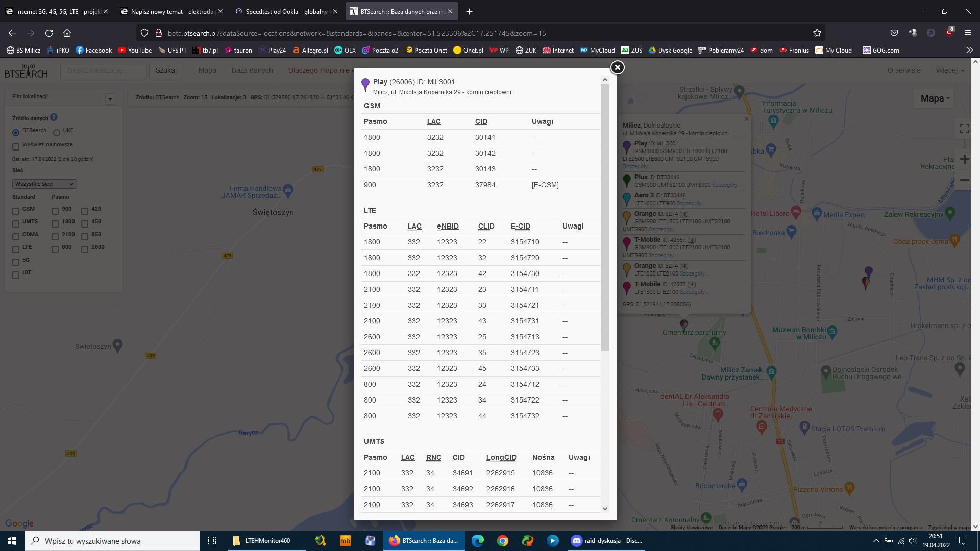Open the Wszystkie sieci network dropdown

click(44, 184)
